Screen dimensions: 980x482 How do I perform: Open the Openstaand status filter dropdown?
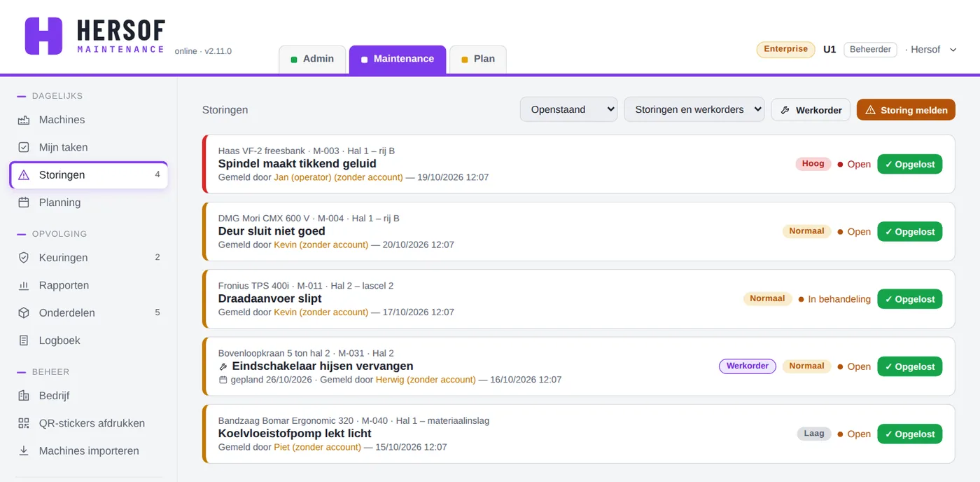tap(568, 109)
